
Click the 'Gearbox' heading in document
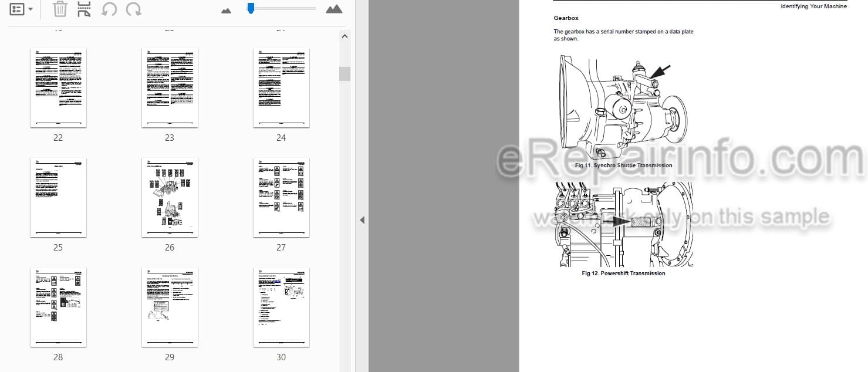point(566,18)
